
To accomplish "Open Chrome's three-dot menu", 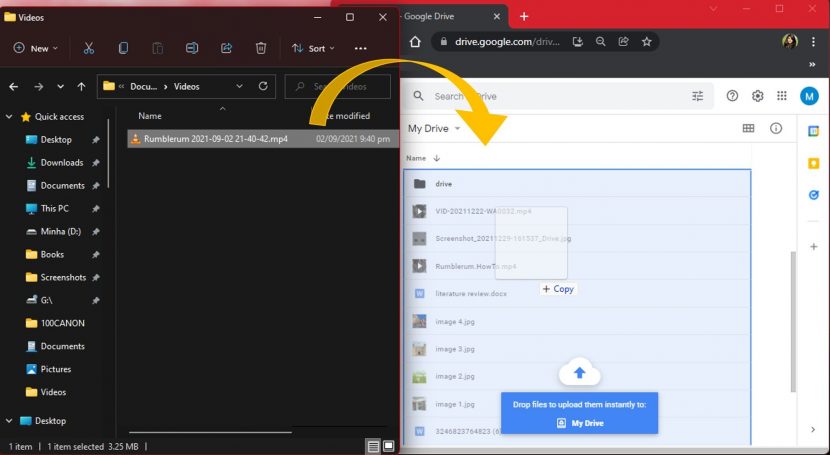I will pos(814,41).
